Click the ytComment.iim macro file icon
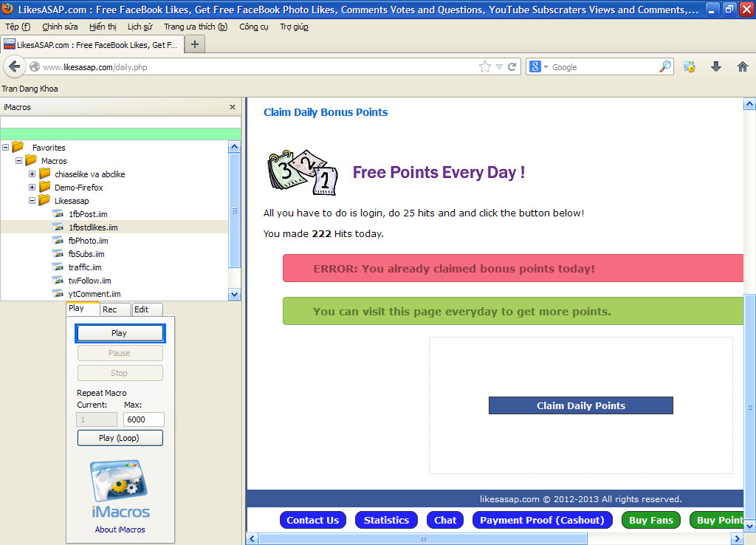 [58, 293]
